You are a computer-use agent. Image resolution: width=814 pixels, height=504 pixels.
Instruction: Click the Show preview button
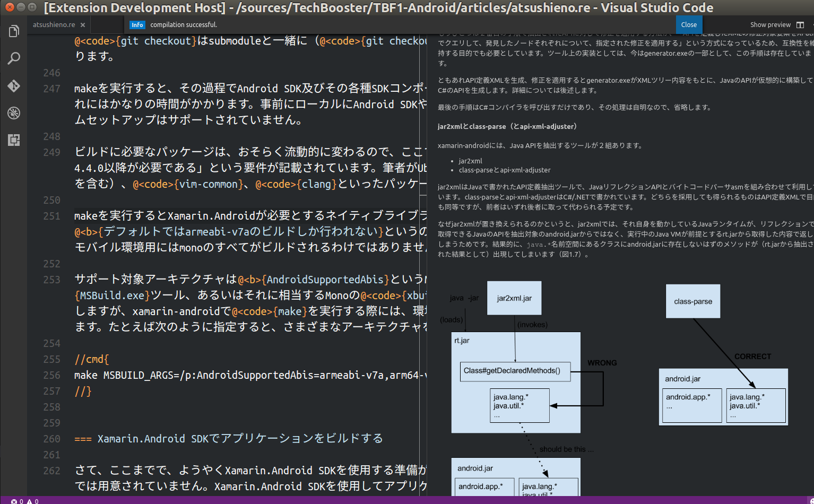770,25
